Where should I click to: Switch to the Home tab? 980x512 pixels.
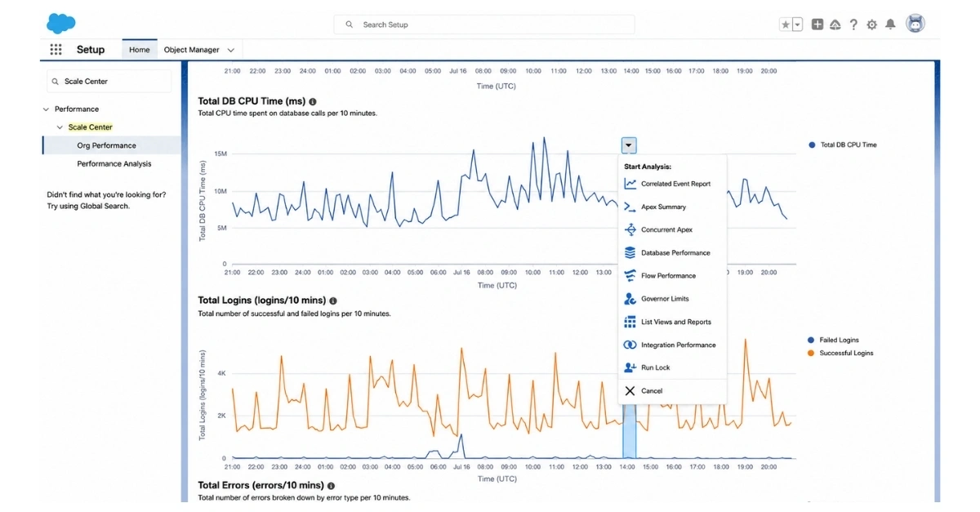[140, 50]
